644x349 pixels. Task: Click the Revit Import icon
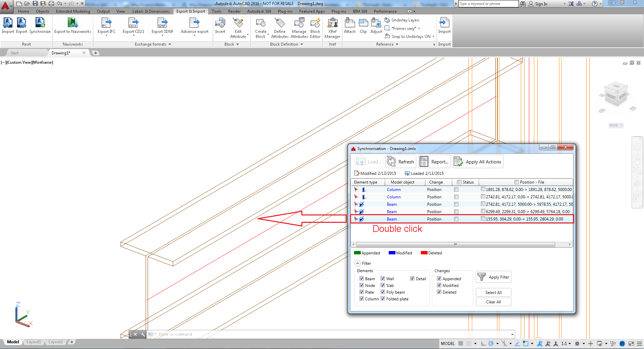point(8,23)
